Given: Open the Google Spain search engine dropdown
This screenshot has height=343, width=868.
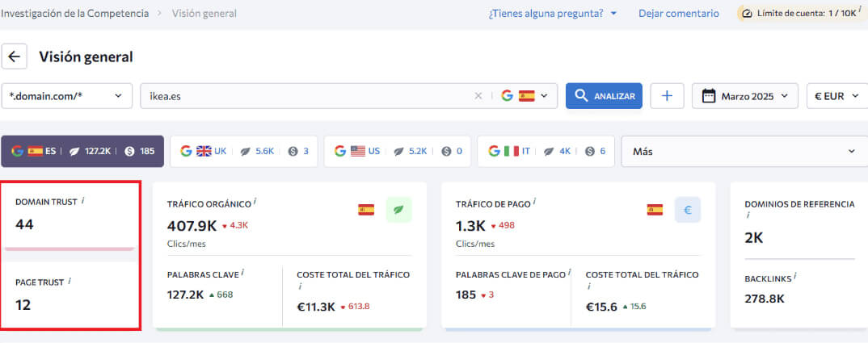Looking at the screenshot, I should 525,96.
